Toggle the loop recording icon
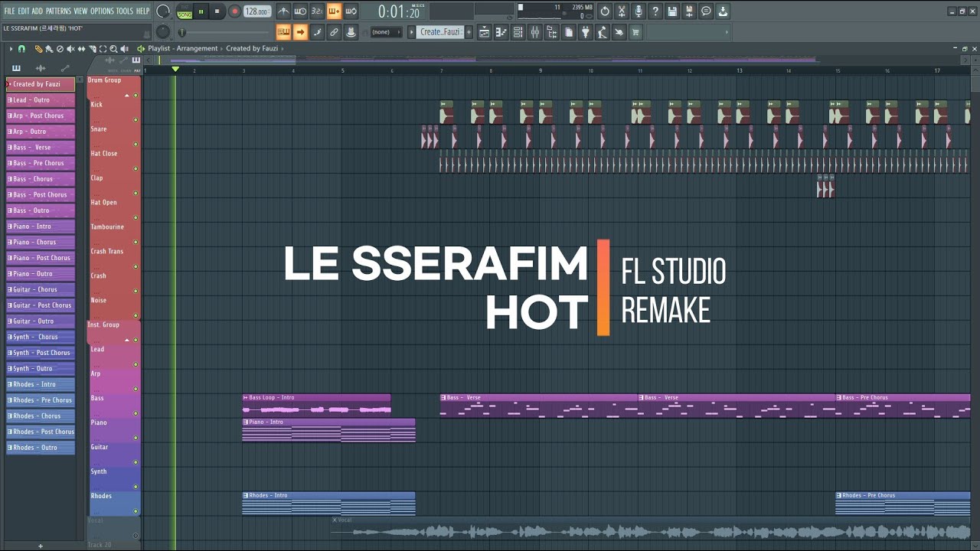Screen dimensions: 980x551 tap(351, 11)
